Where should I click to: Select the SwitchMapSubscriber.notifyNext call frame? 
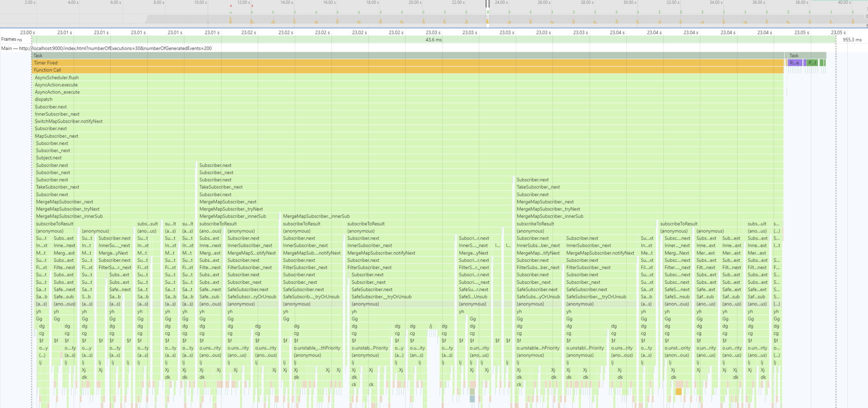click(69, 121)
